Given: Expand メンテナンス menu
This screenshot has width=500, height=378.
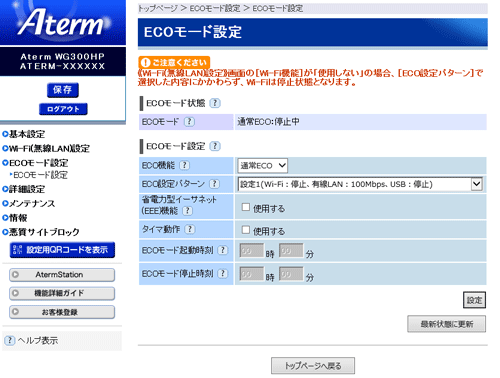Looking at the screenshot, I should click(x=29, y=203).
